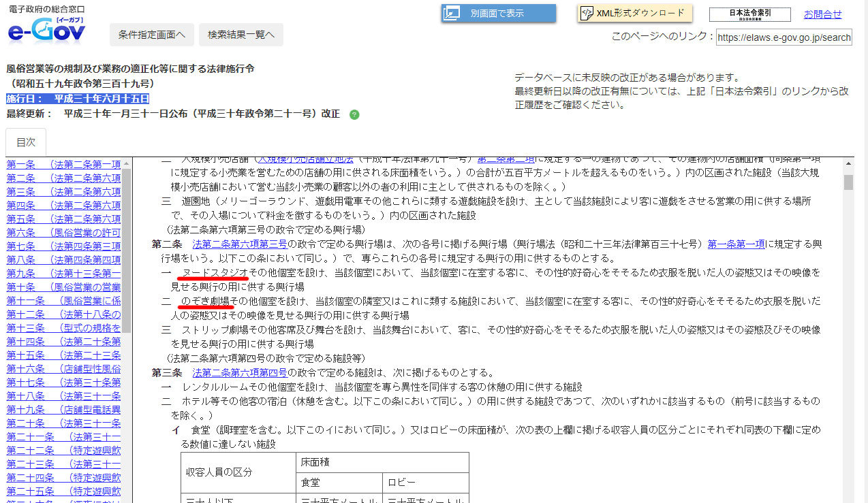Open the お問合せ contact link
Image resolution: width=868 pixels, height=503 pixels.
(822, 14)
